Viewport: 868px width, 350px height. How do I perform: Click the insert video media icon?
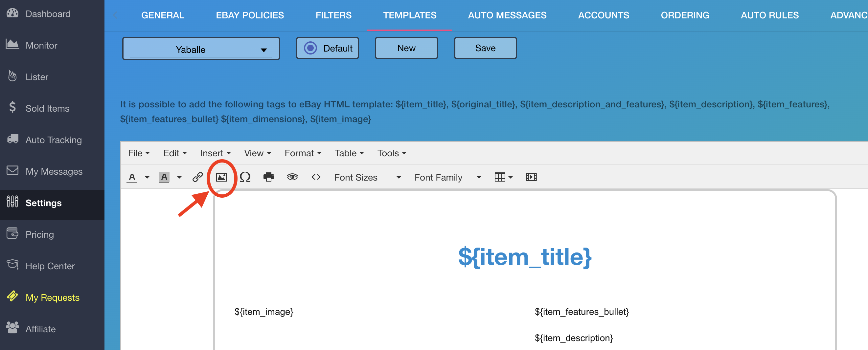click(531, 177)
